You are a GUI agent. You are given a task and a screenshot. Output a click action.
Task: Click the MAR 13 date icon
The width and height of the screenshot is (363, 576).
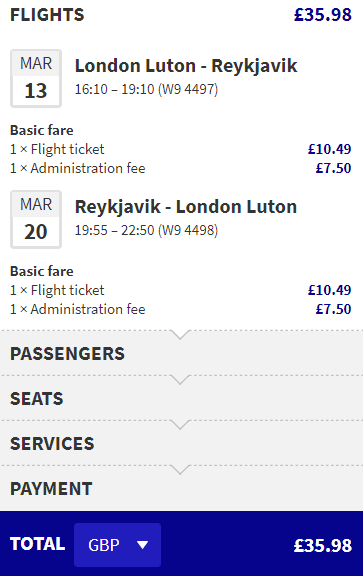click(x=36, y=78)
